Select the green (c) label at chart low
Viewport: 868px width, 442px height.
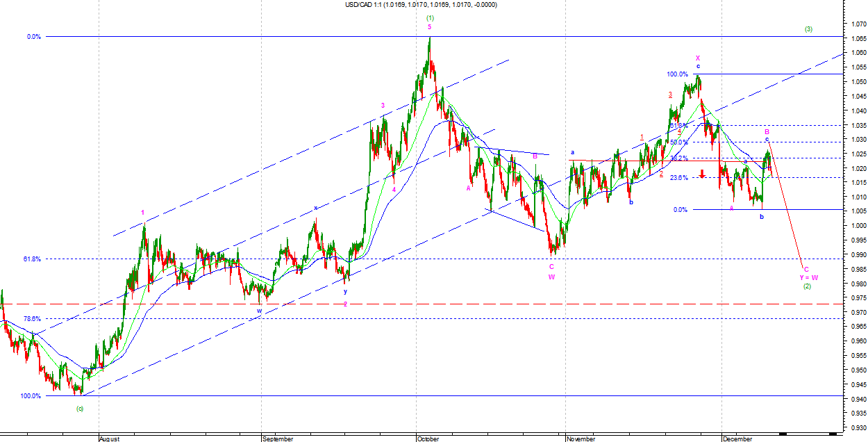point(80,408)
